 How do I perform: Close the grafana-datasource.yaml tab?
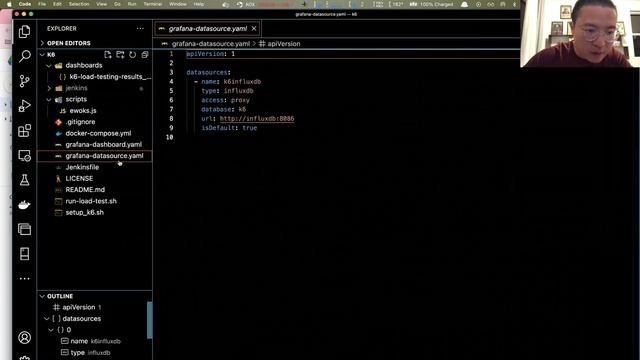click(254, 29)
